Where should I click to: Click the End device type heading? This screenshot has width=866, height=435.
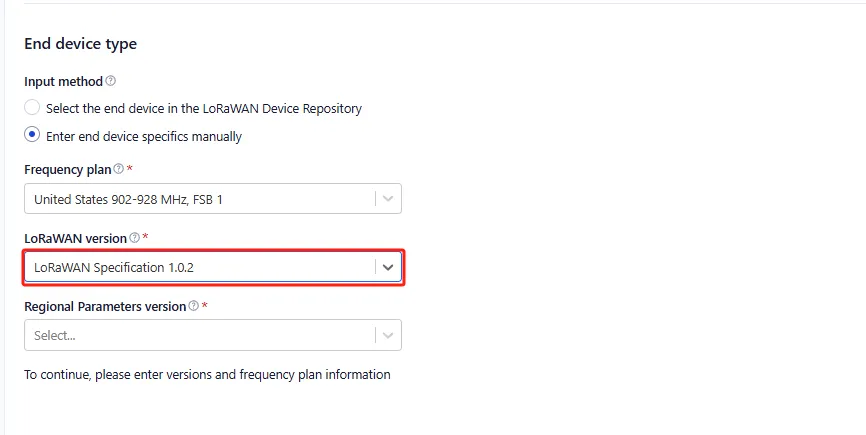point(80,44)
